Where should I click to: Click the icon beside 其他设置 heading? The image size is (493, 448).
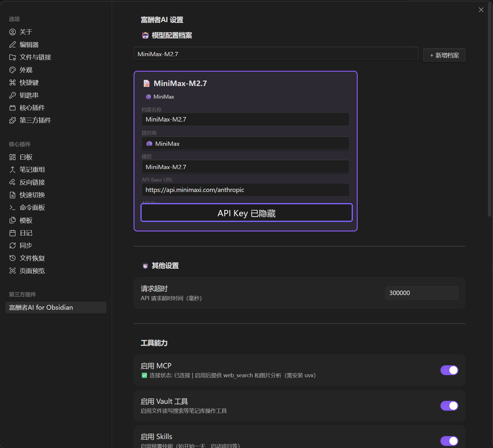pos(145,266)
